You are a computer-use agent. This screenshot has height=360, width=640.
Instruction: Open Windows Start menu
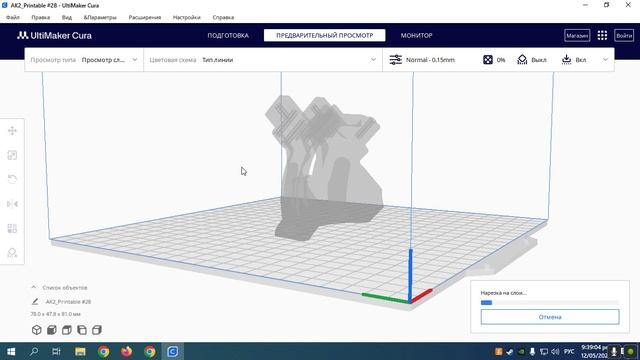11,351
